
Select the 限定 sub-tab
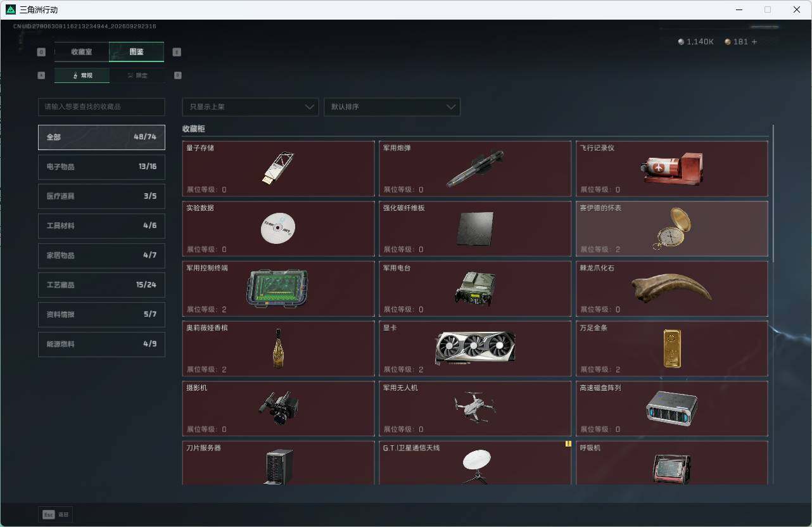[x=137, y=75]
